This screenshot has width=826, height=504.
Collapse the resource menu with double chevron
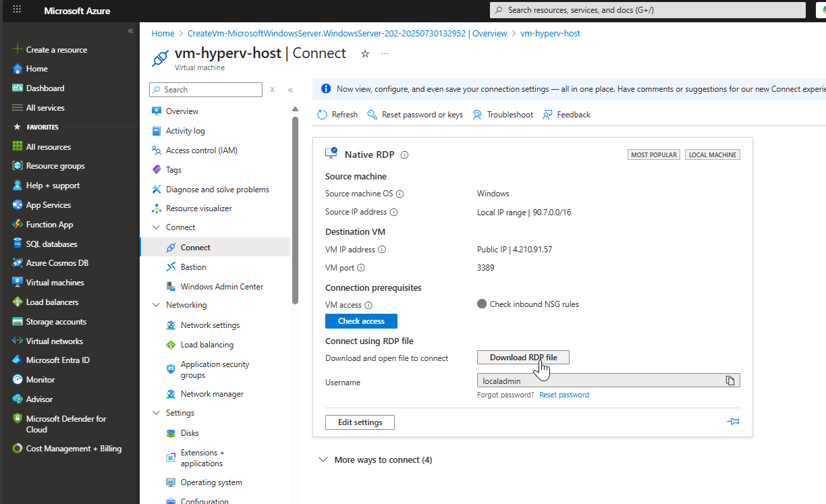[x=290, y=90]
